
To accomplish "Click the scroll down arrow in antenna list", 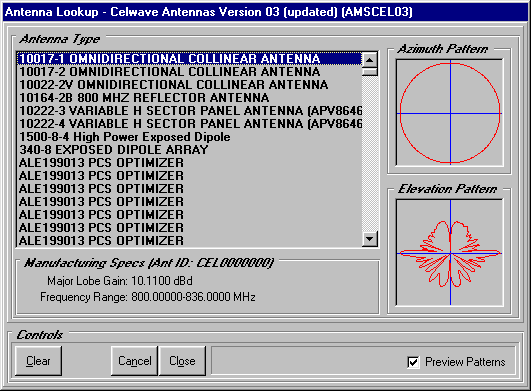I will [x=369, y=239].
